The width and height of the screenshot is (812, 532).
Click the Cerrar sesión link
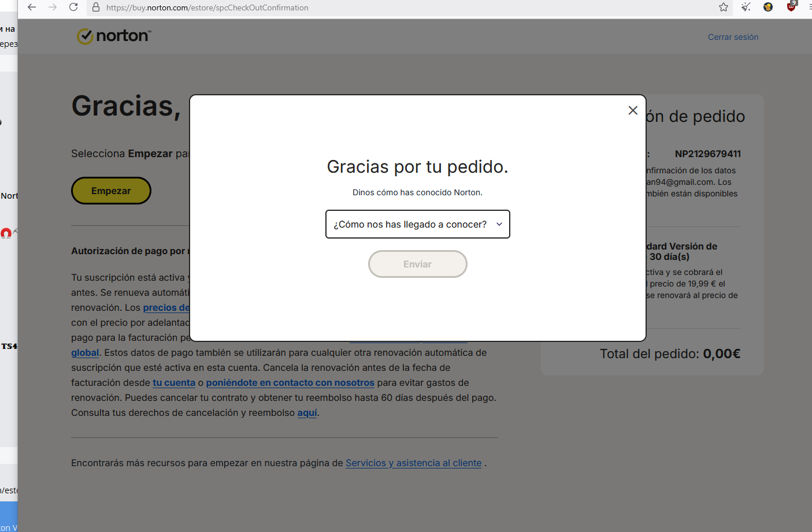733,37
